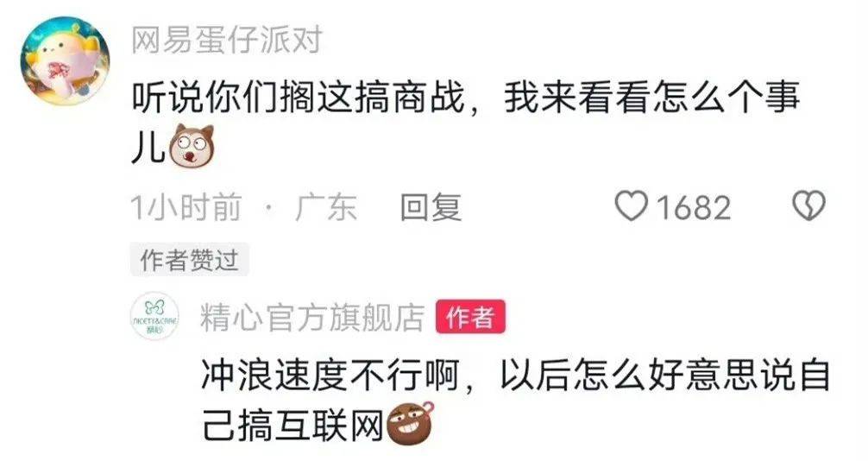Select comment text 我来看看怎么个事

(651, 98)
